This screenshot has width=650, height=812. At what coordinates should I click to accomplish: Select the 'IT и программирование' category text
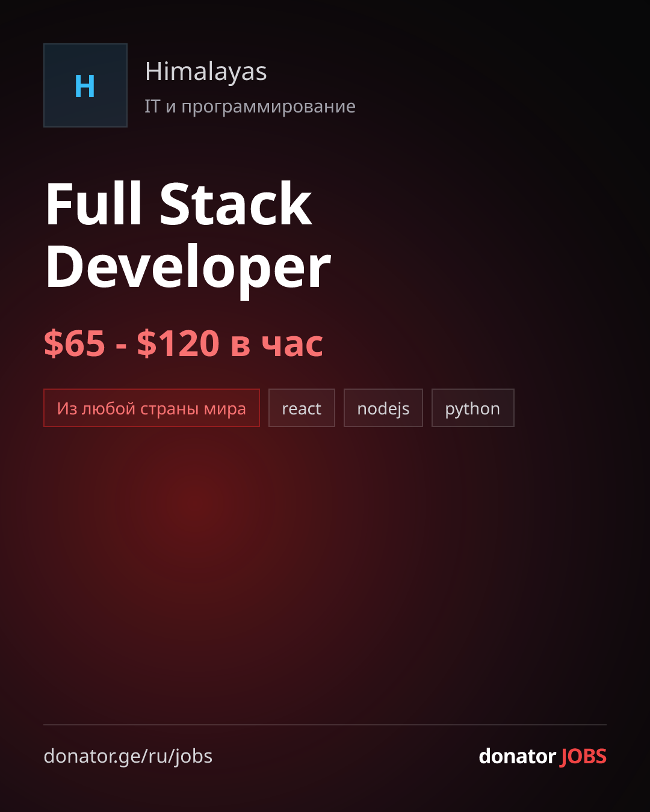point(250,106)
